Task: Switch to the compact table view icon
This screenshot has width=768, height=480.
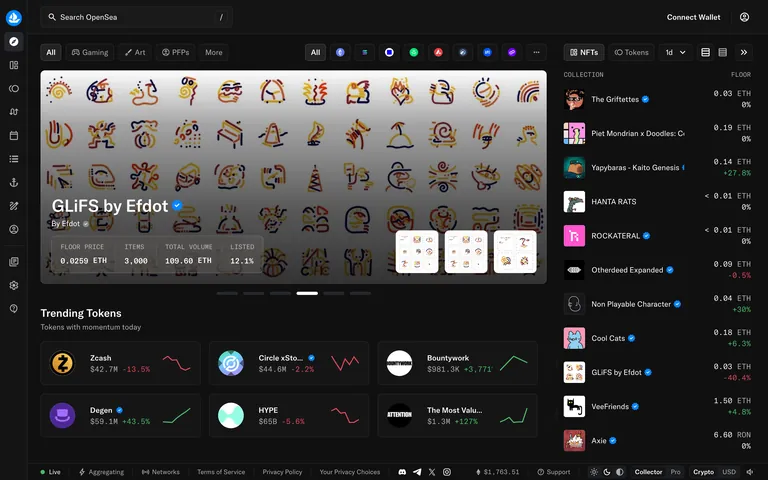Action: 722,52
